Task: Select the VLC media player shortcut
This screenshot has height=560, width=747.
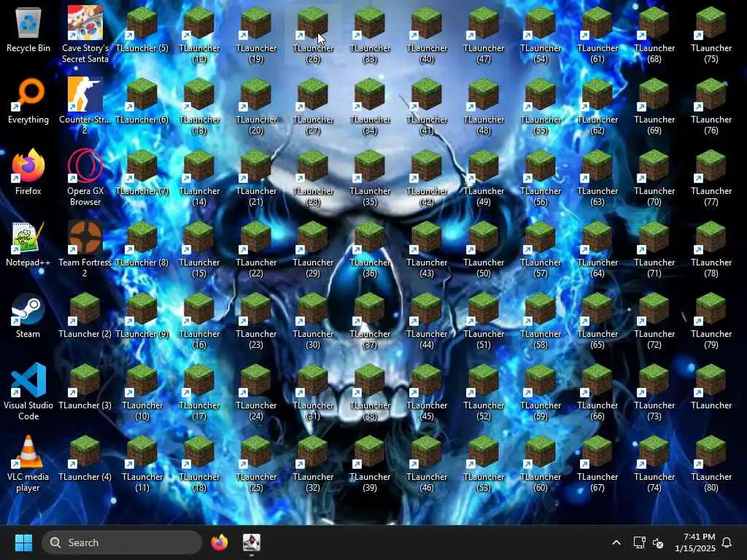Action: pos(28,463)
